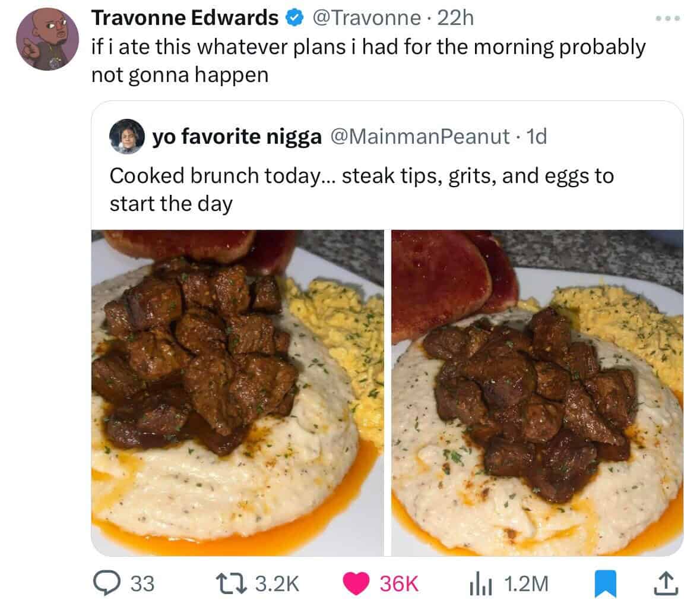
Task: Open the reply comment bubble icon
Action: click(x=106, y=583)
